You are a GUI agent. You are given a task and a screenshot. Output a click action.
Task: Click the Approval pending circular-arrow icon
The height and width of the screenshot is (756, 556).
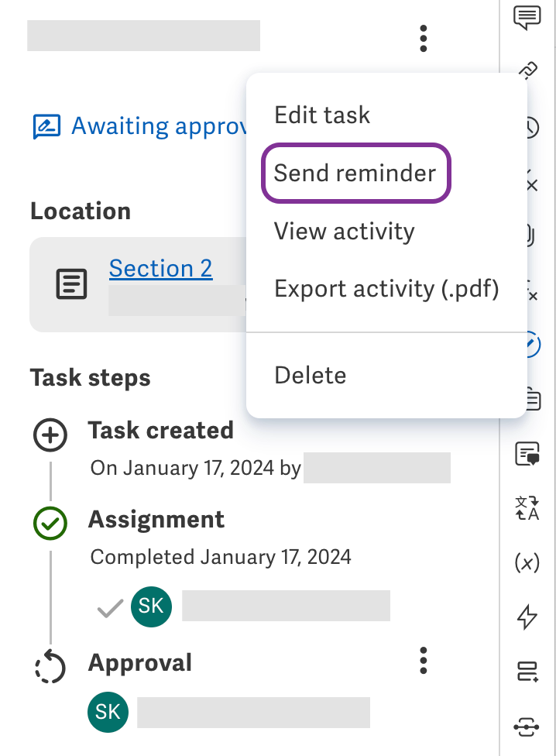point(50,666)
